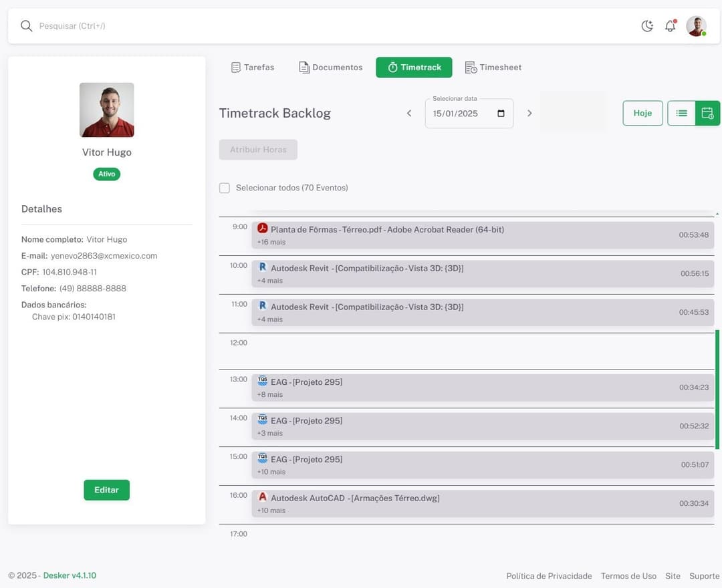Click the Selecionar data field
Screen dimensions: 722x588
pyautogui.click(x=469, y=114)
